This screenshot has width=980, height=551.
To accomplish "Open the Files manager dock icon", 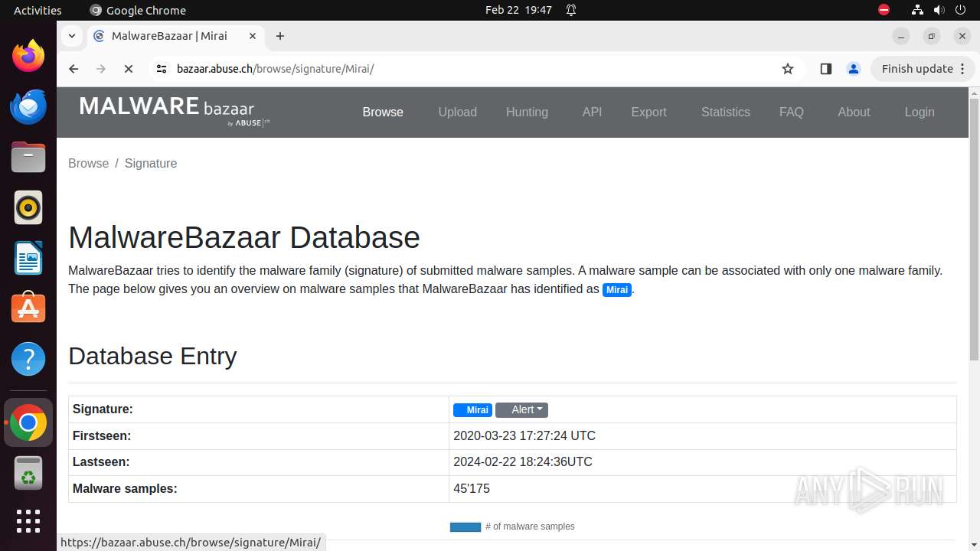I will pyautogui.click(x=28, y=157).
